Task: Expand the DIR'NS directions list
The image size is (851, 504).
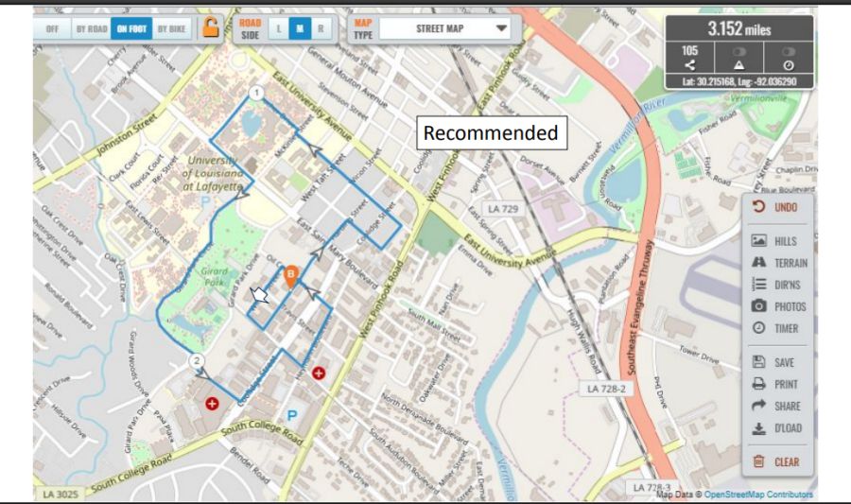Action: click(x=778, y=284)
